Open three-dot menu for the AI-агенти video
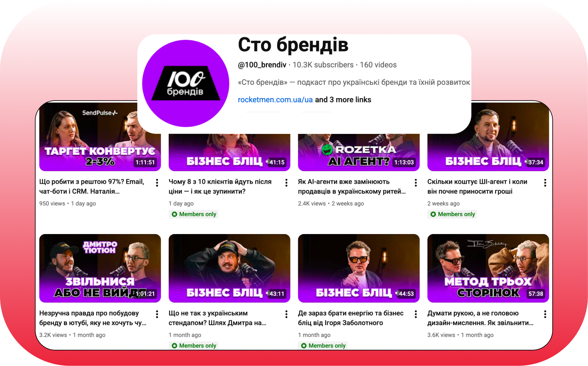The height and width of the screenshot is (366, 588). (416, 183)
